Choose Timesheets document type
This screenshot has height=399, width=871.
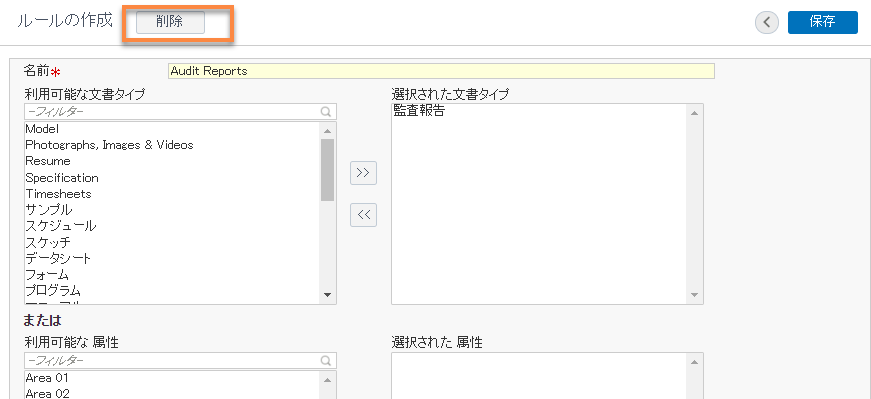(x=172, y=194)
